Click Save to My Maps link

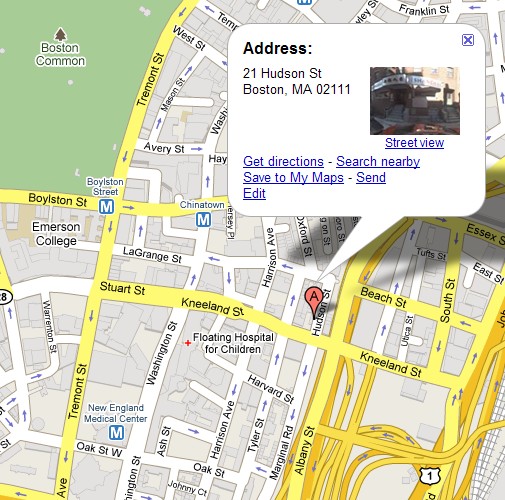coord(293,177)
